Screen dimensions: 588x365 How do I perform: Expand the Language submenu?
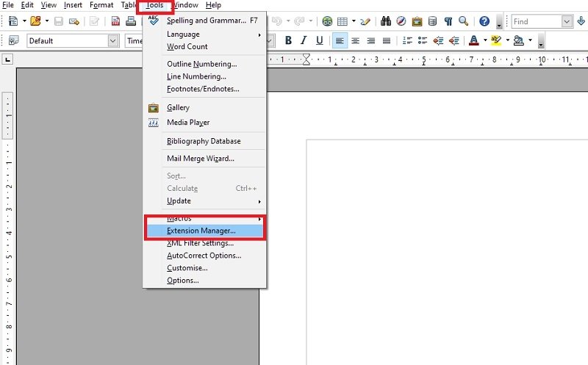(205, 35)
